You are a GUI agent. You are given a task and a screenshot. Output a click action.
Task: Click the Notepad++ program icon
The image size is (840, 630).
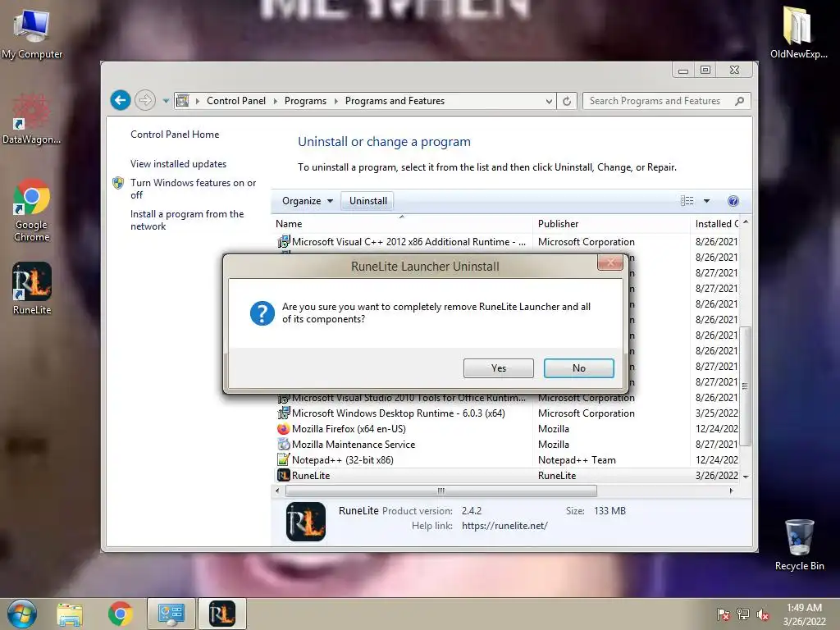(283, 459)
